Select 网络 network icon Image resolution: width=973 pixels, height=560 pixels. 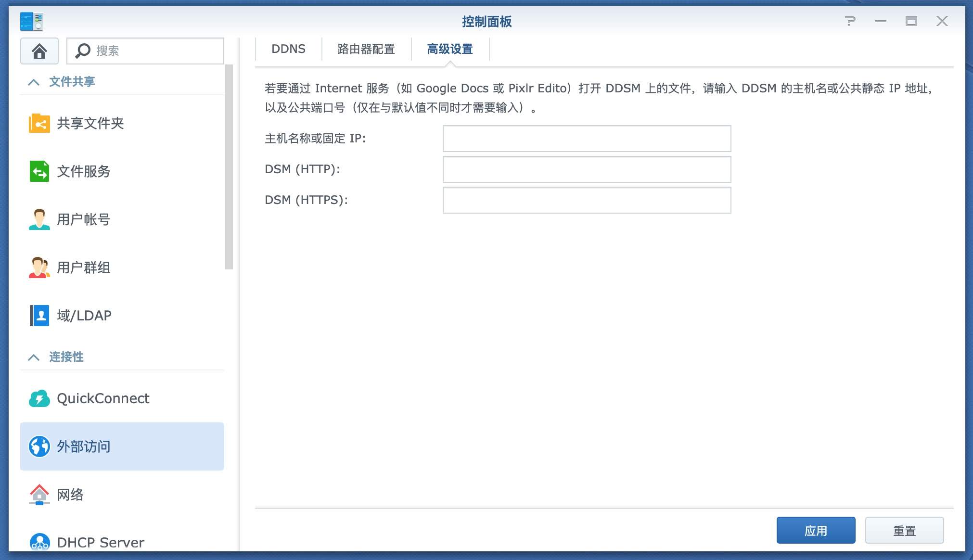click(39, 495)
